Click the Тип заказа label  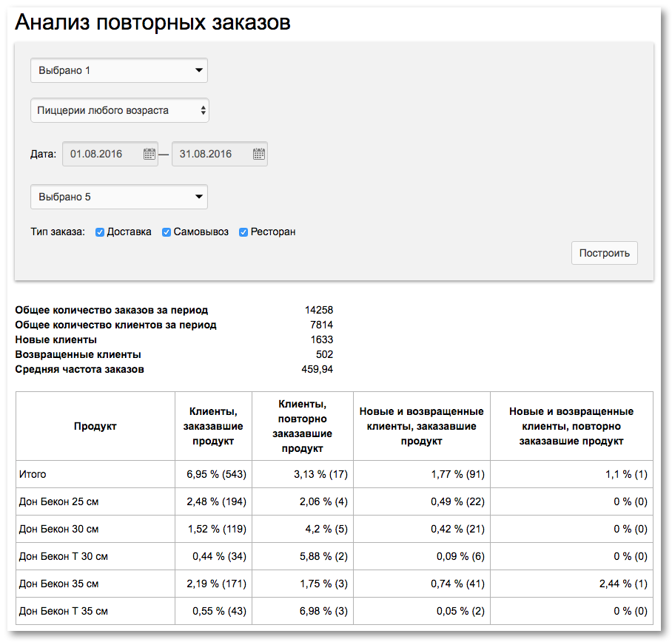pyautogui.click(x=58, y=232)
